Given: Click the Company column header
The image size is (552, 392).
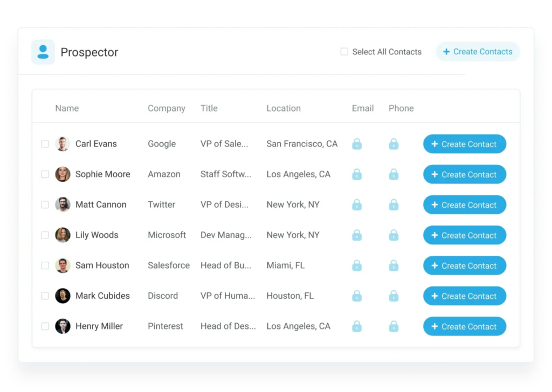Looking at the screenshot, I should pos(167,108).
